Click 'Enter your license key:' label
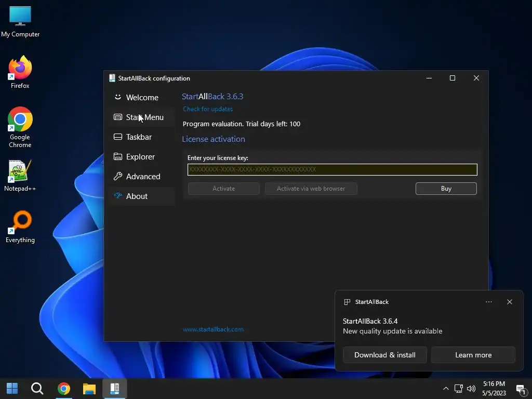Screen dimensions: 532x399 click(x=218, y=158)
